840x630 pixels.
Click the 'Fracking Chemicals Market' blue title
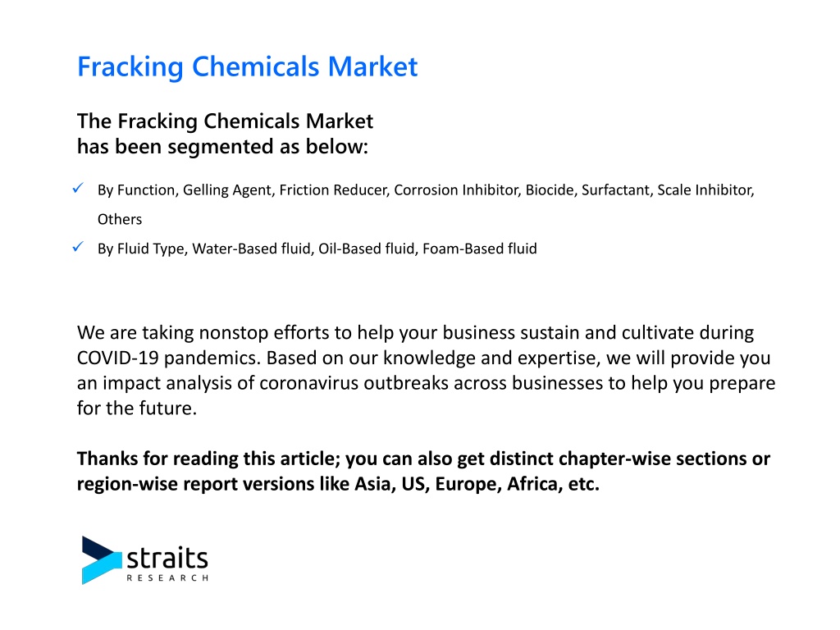click(247, 67)
